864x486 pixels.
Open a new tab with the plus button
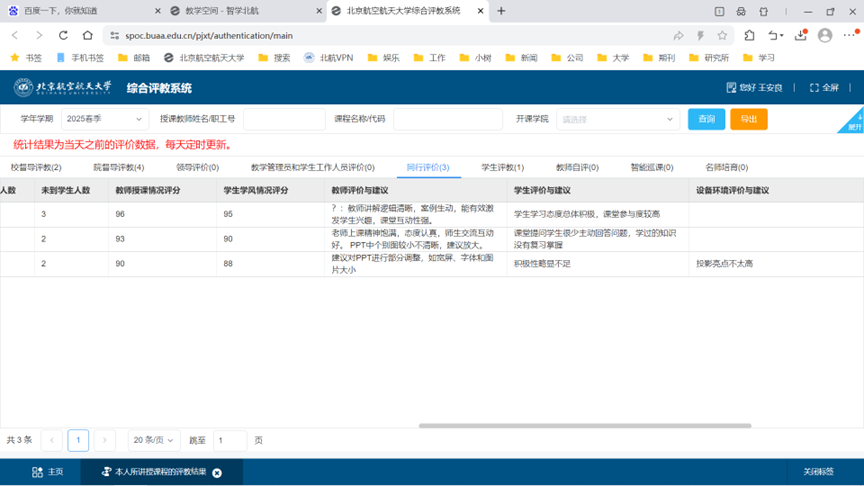coord(501,11)
